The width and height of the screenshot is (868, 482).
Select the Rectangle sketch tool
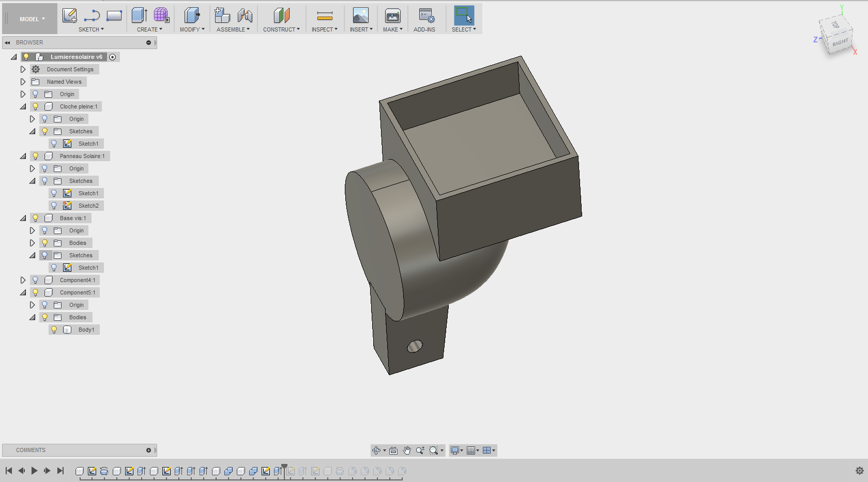114,15
